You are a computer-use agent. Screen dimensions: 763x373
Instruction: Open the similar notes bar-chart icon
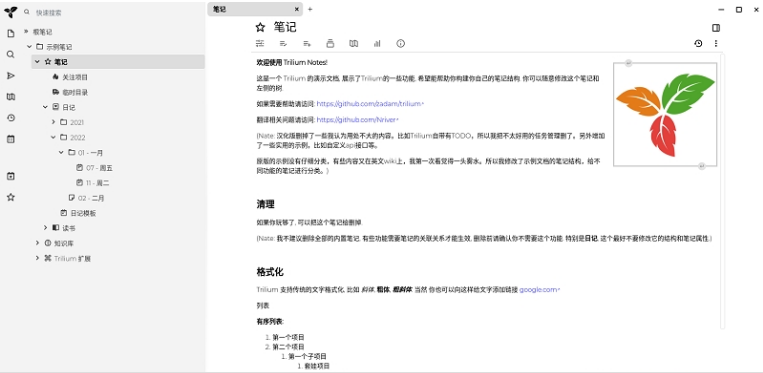coord(377,43)
